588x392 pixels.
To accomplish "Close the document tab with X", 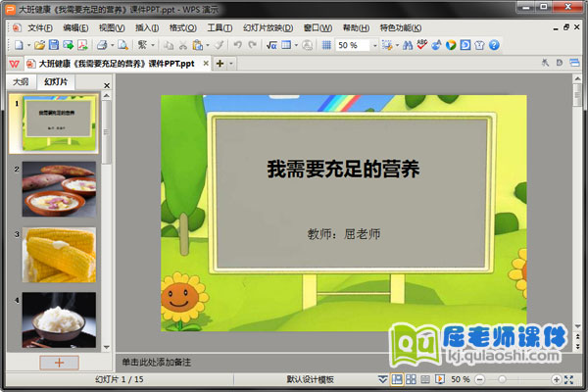I will point(206,64).
